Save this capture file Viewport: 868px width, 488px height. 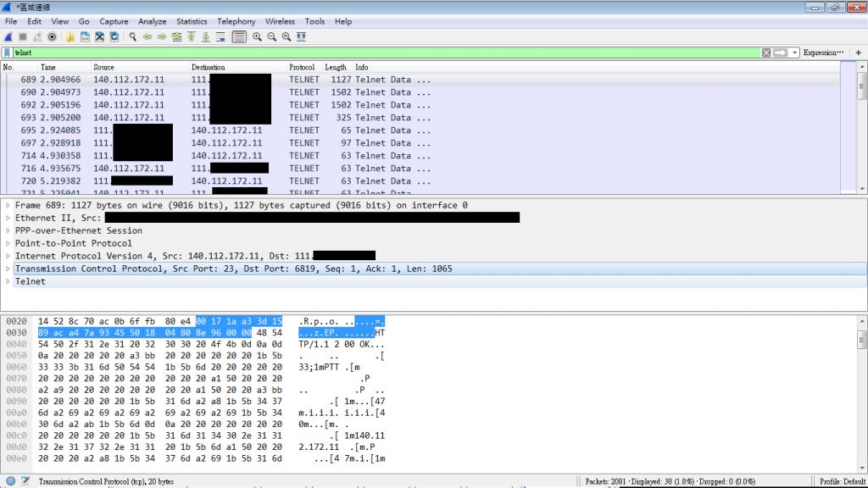coord(85,37)
